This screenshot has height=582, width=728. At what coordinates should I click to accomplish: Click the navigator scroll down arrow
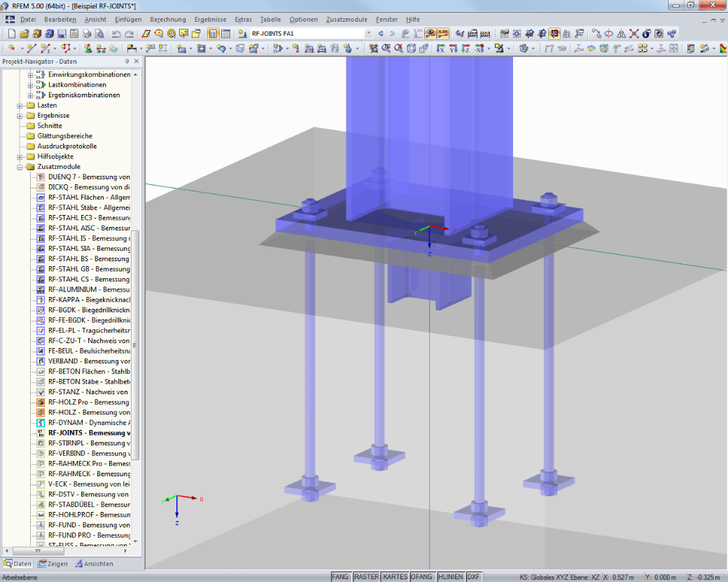coord(135,541)
